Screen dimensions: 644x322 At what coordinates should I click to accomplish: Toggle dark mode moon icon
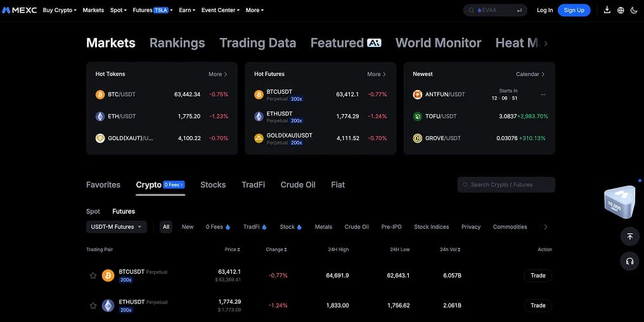pyautogui.click(x=634, y=10)
